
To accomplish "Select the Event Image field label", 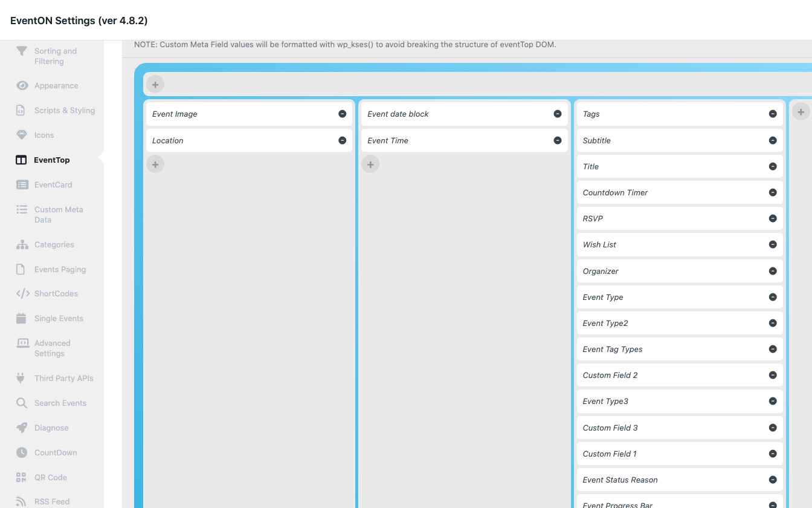I will click(x=175, y=114).
